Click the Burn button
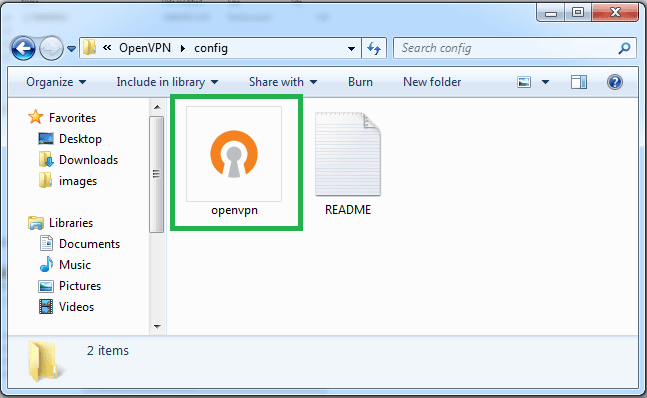Screen dimensions: 647x398 360,82
